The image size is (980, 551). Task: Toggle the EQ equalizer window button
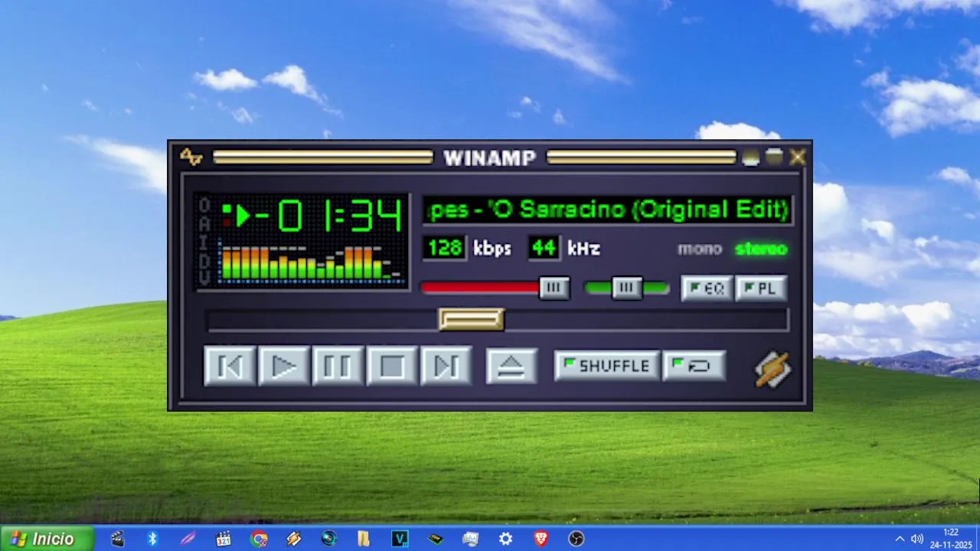[707, 289]
